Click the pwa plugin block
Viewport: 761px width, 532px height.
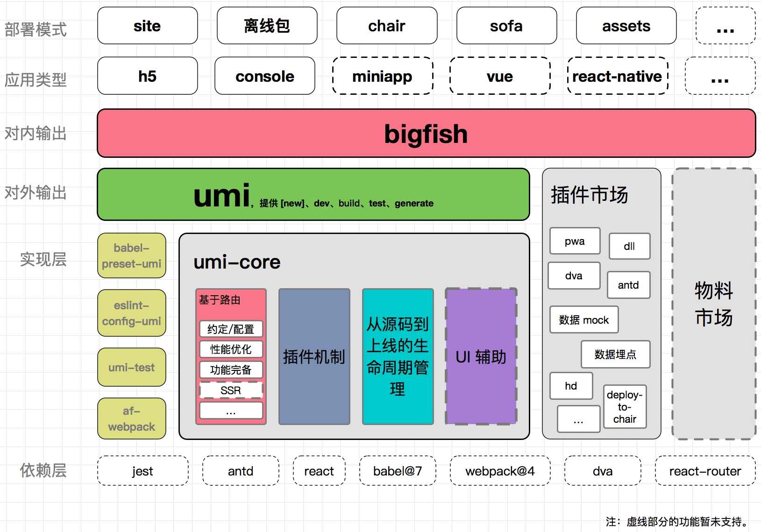tap(575, 241)
